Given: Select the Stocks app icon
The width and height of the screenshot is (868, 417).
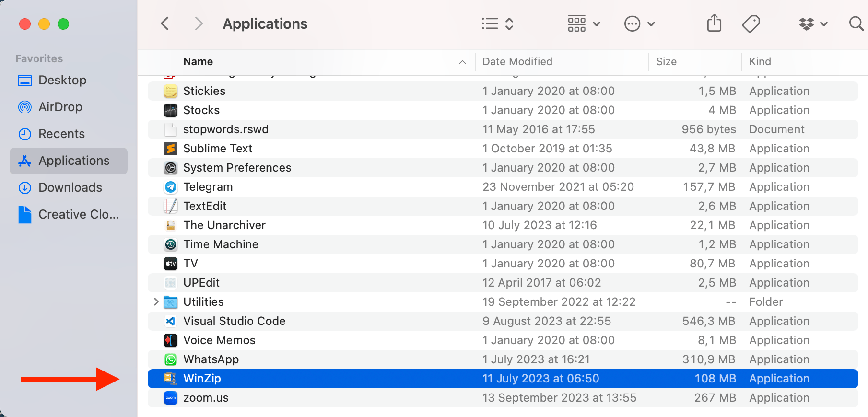Looking at the screenshot, I should click(x=171, y=110).
